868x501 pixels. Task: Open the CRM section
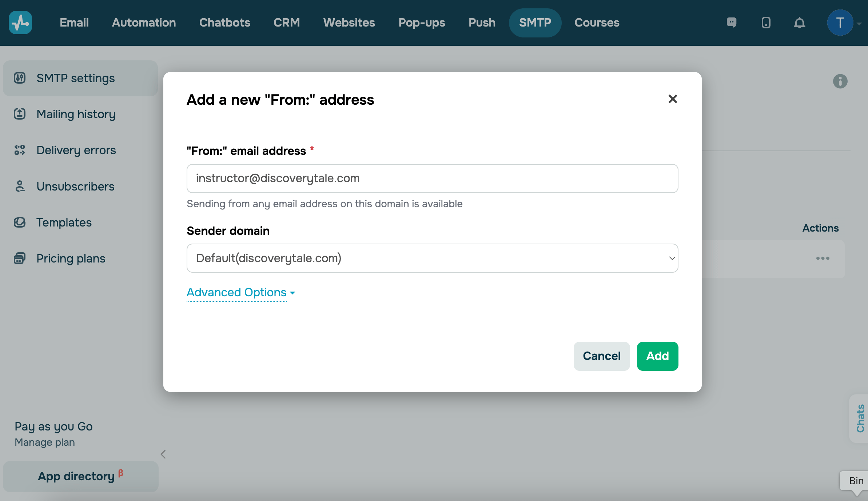pos(287,23)
